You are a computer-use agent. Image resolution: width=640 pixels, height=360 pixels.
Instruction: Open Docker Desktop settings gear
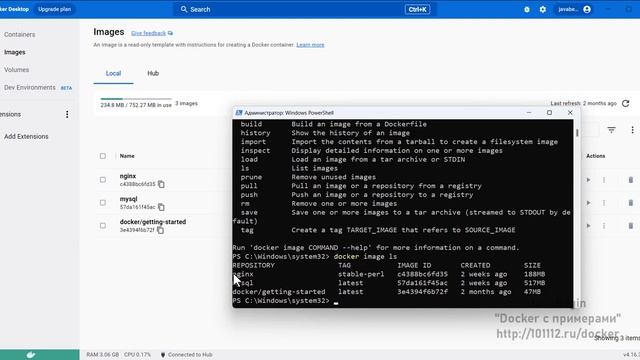(542, 9)
